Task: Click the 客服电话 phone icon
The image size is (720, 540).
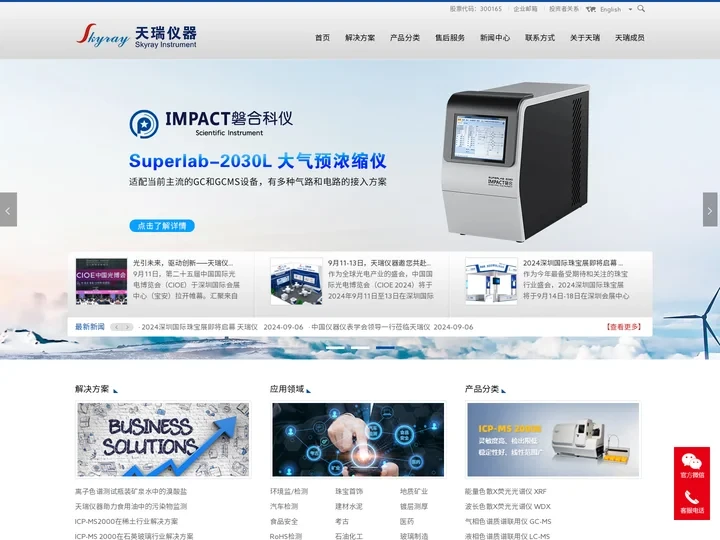Action: pyautogui.click(x=692, y=501)
